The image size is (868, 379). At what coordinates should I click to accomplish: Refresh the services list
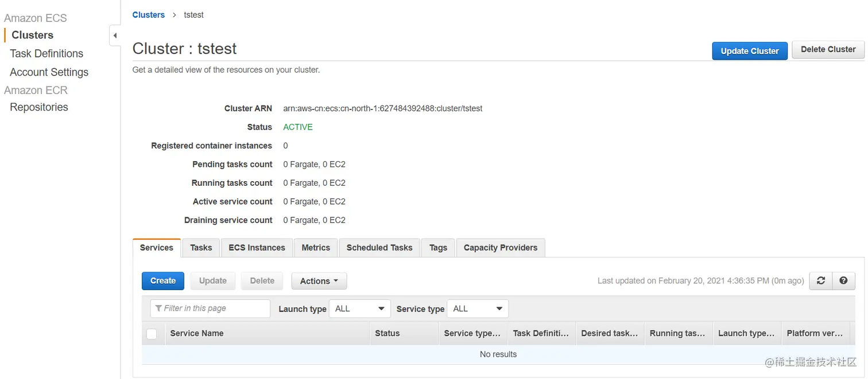(x=821, y=280)
